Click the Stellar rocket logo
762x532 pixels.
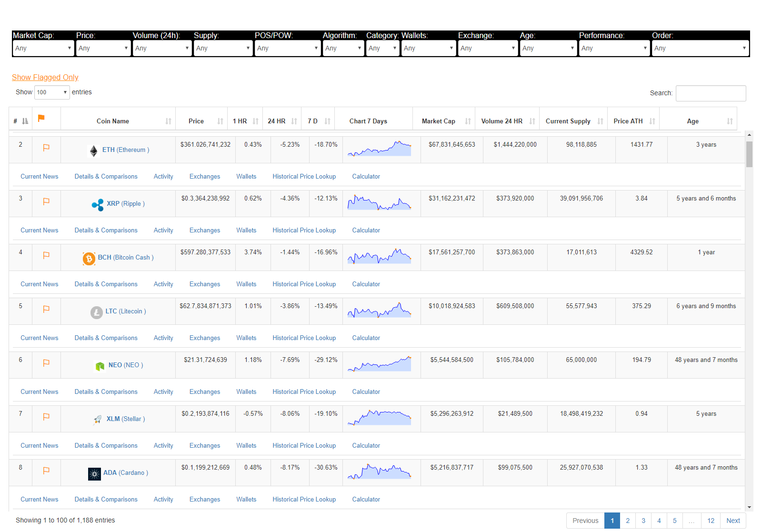pyautogui.click(x=98, y=419)
